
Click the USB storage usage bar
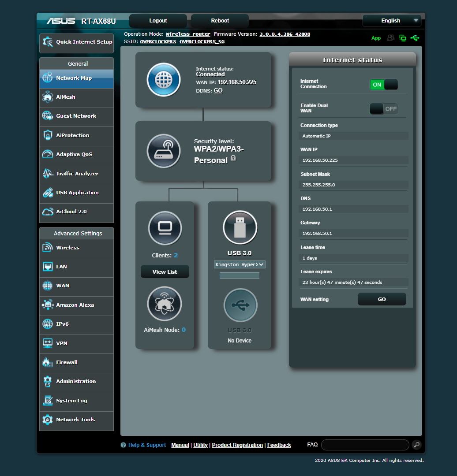[x=240, y=275]
